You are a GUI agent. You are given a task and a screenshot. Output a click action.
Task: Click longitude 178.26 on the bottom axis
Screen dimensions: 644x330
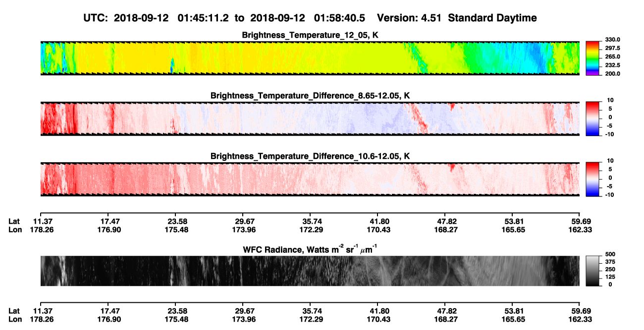coord(43,320)
